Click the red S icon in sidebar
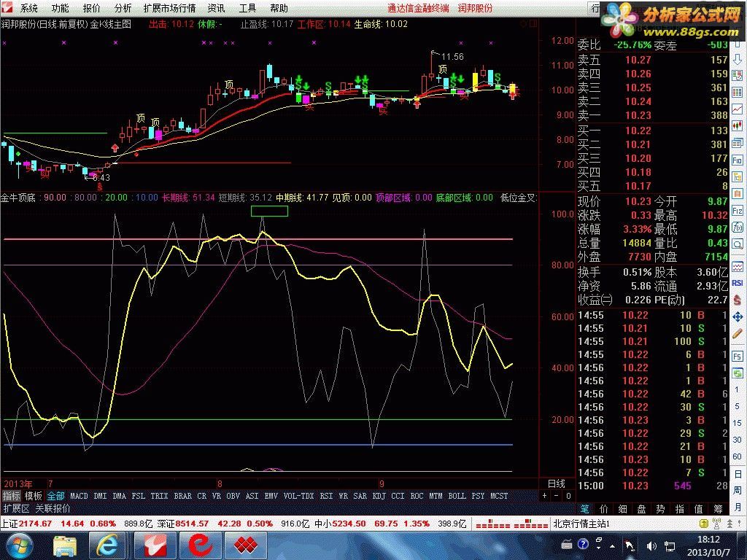 (x=738, y=300)
